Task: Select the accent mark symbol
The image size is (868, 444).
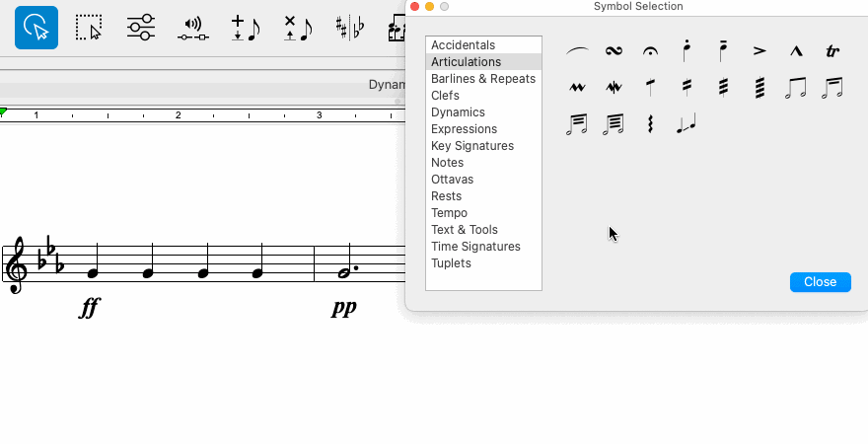Action: tap(759, 51)
